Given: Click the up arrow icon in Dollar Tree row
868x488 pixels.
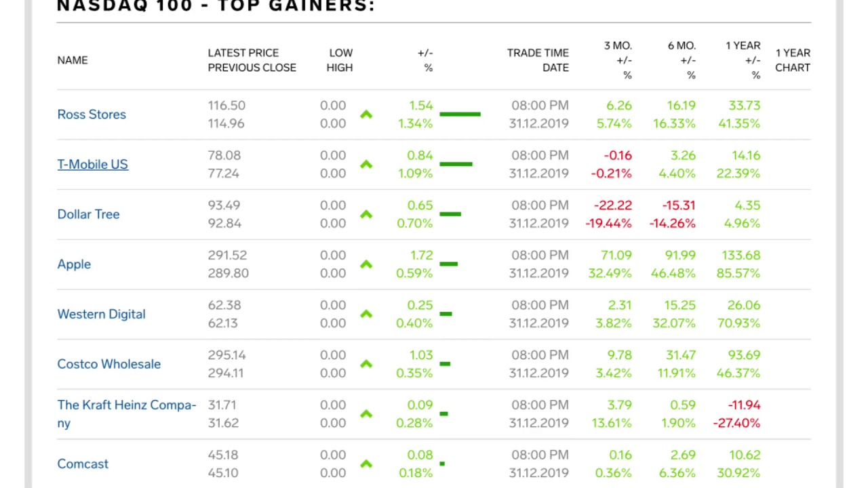Looking at the screenshot, I should pos(366,214).
